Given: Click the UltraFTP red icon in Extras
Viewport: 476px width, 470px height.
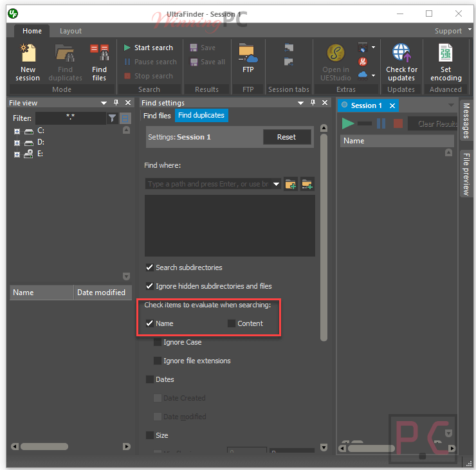Looking at the screenshot, I should [x=363, y=62].
